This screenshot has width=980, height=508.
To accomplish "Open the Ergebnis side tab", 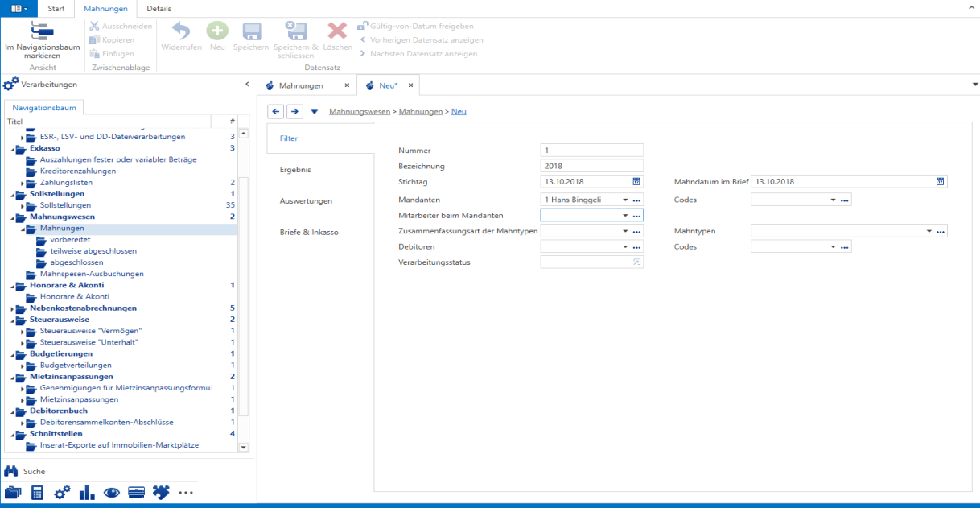I will (x=295, y=170).
